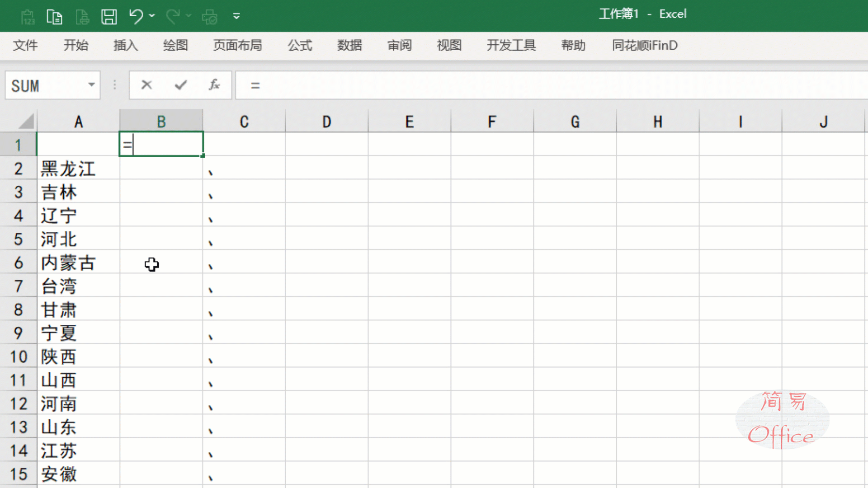Viewport: 868px width, 488px height.
Task: Save the workbook with the floppy disk icon
Action: coord(109,17)
